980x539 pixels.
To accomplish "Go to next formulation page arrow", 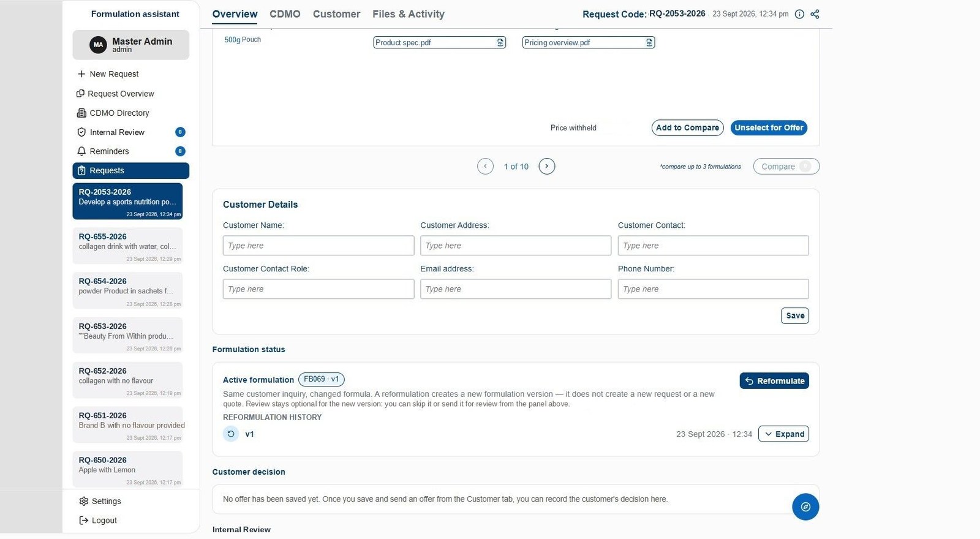I will click(x=547, y=166).
